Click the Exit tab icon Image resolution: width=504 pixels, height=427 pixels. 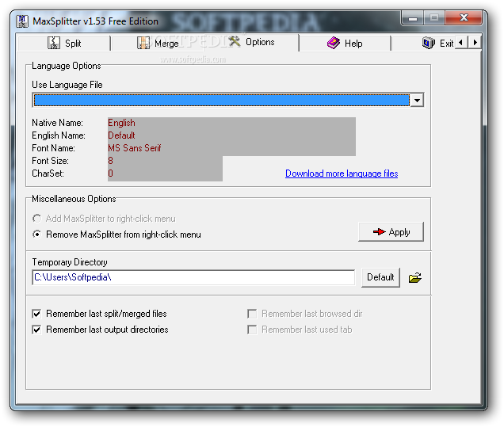[x=429, y=43]
